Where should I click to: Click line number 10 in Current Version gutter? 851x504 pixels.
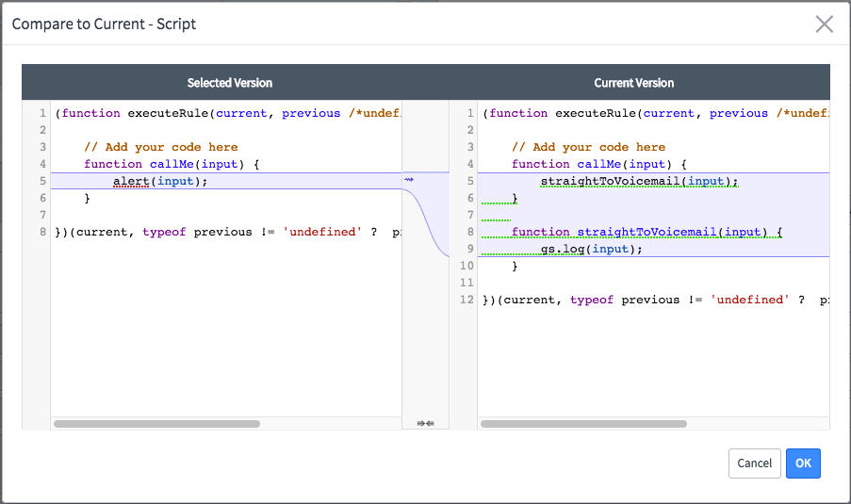(x=466, y=266)
